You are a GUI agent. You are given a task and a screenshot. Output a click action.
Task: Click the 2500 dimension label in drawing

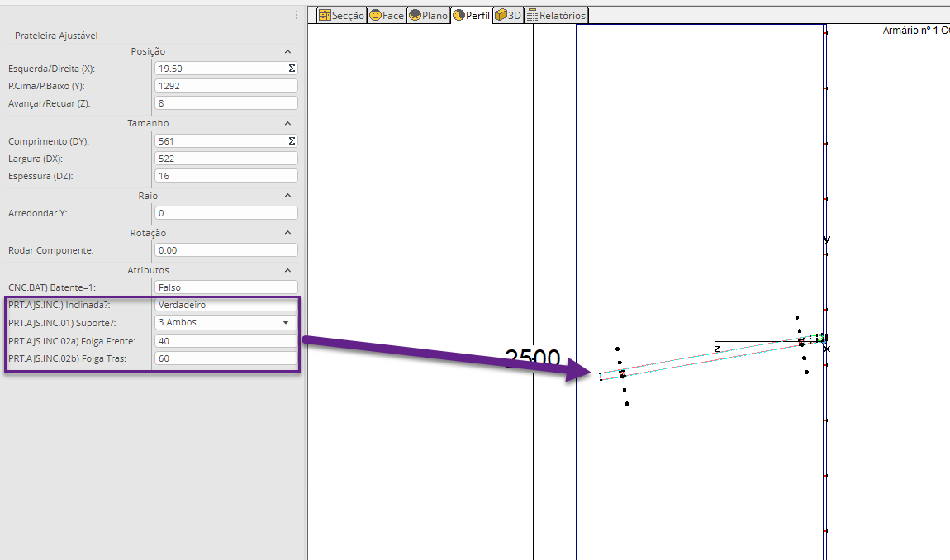[533, 357]
